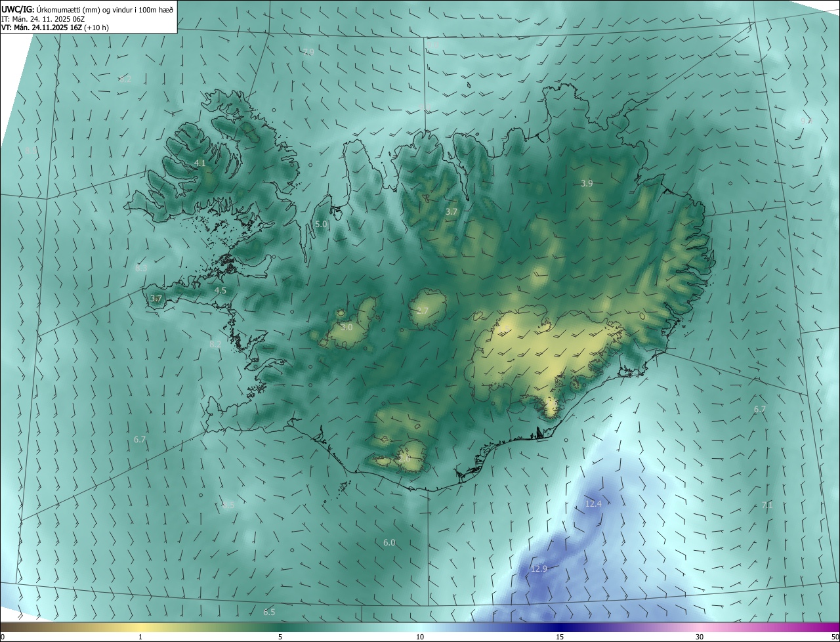This screenshot has height=642, width=840.
Task: Click the colorbar tick label '0'
Action: [x=2, y=637]
